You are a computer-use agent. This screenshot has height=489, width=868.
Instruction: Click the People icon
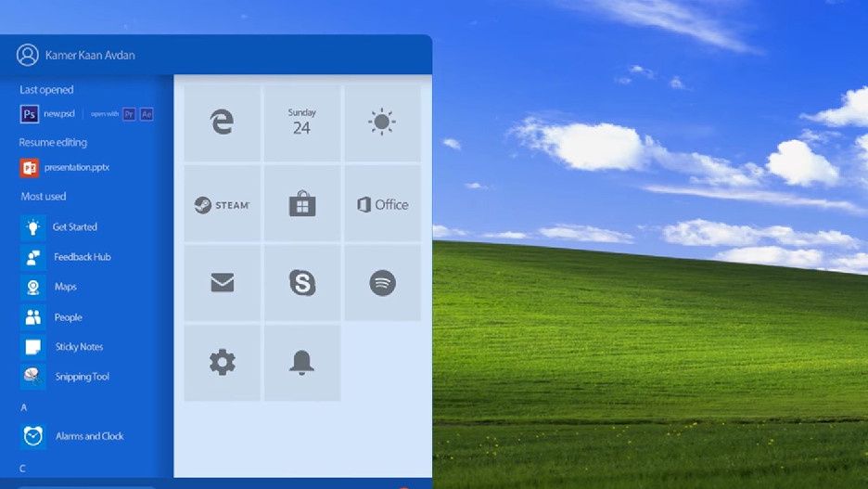[x=33, y=317]
